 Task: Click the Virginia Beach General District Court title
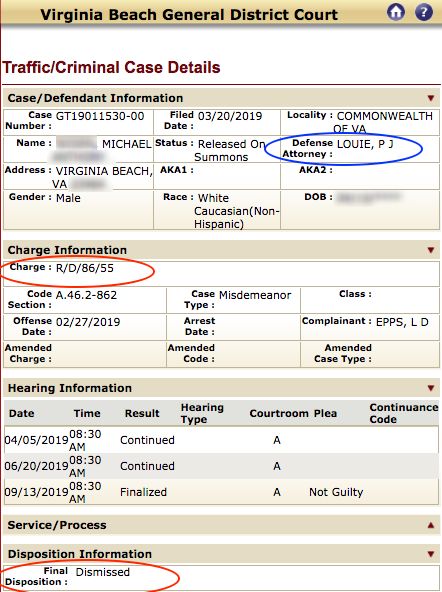point(189,15)
